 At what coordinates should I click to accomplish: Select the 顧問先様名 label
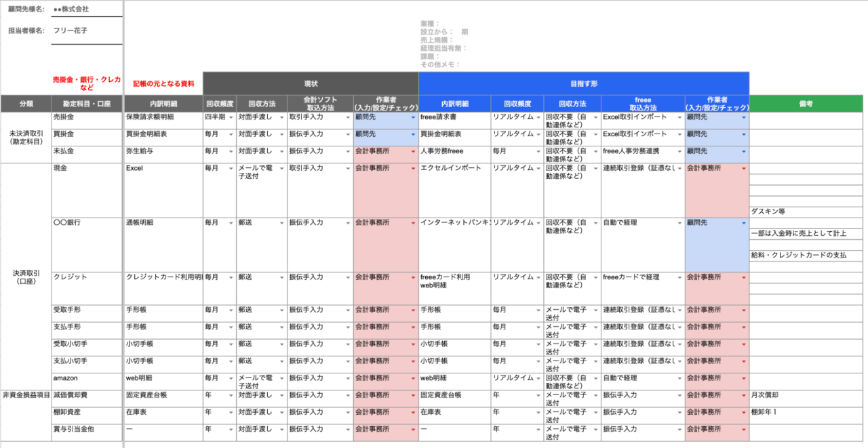click(x=26, y=9)
